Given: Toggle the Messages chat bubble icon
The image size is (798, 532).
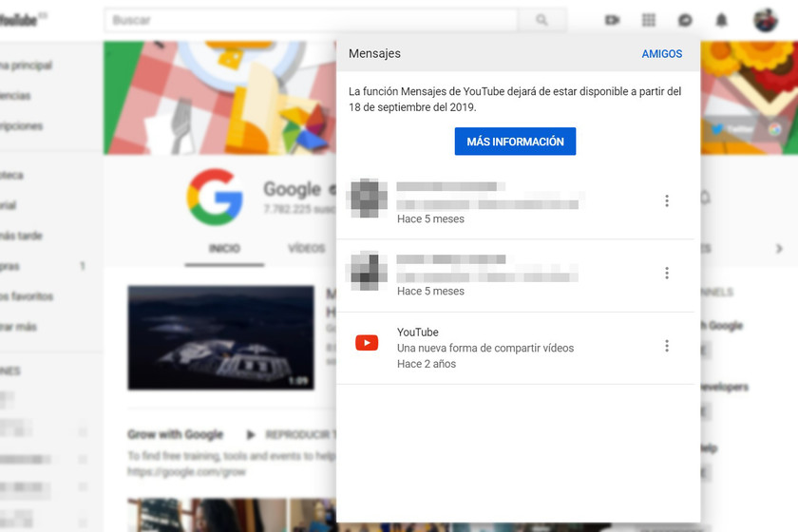Looking at the screenshot, I should click(x=685, y=20).
